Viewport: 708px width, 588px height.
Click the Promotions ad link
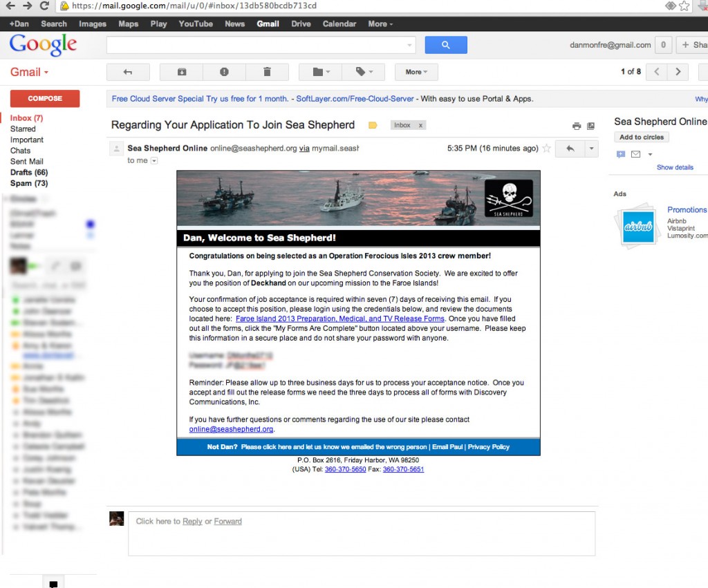coord(687,210)
